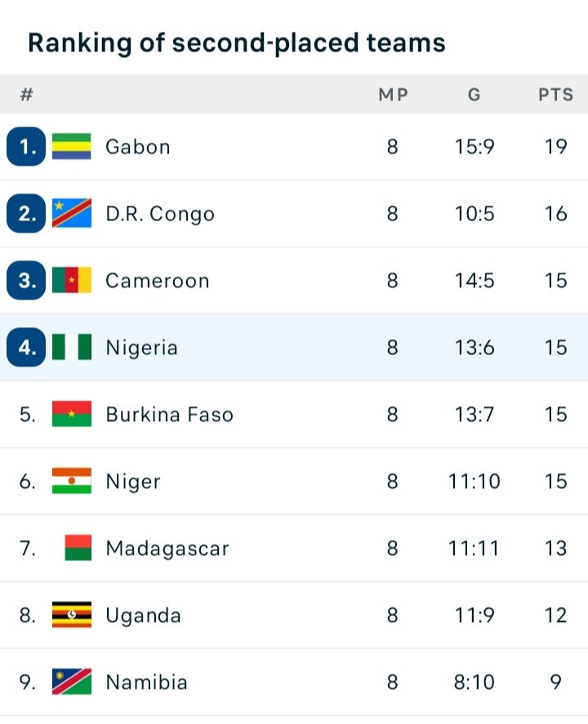Image resolution: width=588 pixels, height=724 pixels.
Task: Open the Nigeria team name link
Action: click(141, 348)
